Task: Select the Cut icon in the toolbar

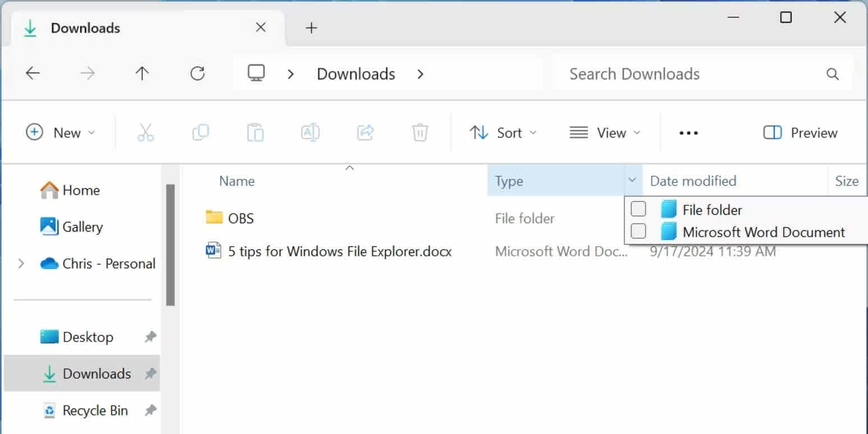Action: [145, 132]
